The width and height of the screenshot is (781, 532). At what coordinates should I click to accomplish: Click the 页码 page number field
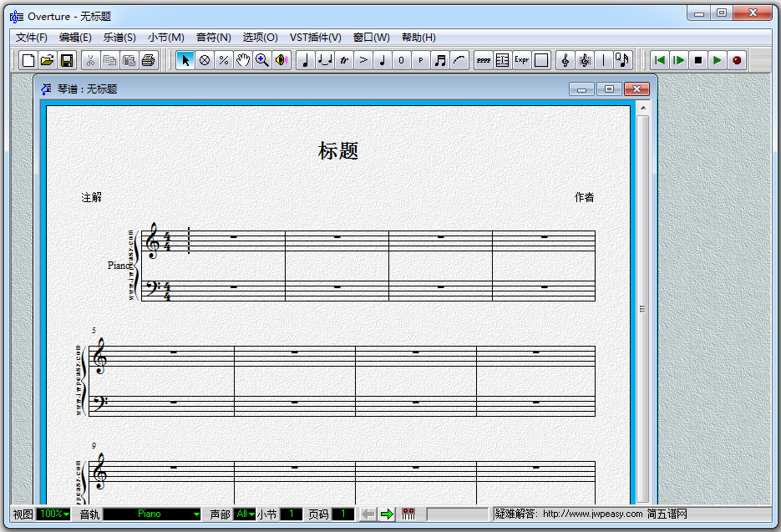[342, 514]
